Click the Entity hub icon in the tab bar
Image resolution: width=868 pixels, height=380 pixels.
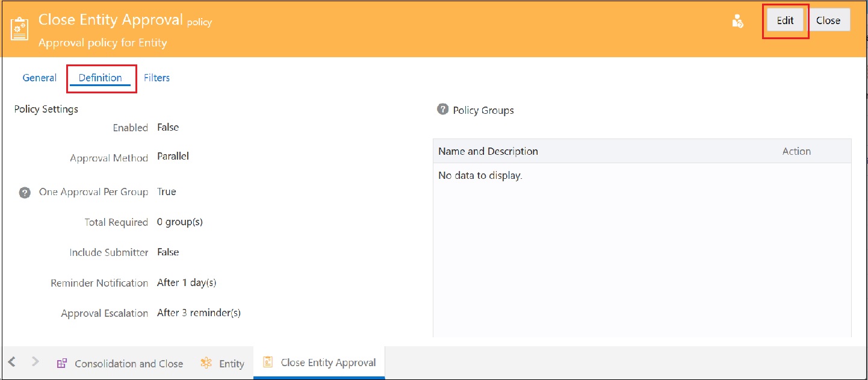click(205, 363)
